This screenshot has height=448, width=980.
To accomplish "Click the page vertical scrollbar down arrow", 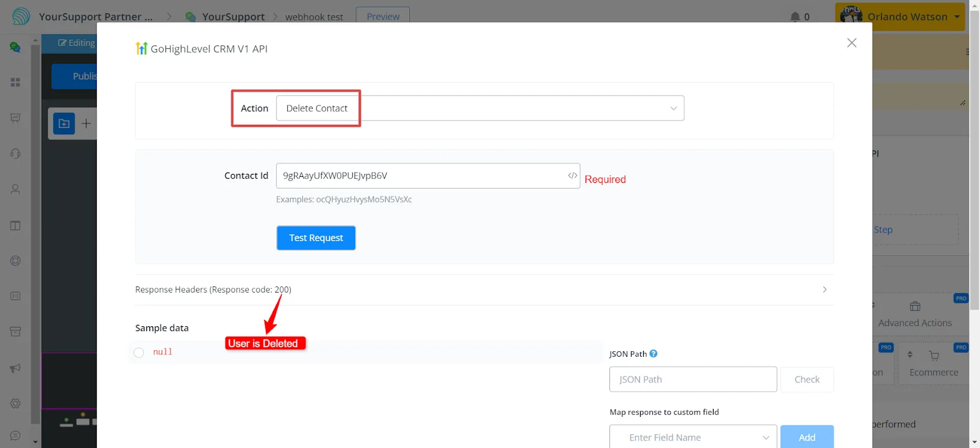I will (974, 442).
